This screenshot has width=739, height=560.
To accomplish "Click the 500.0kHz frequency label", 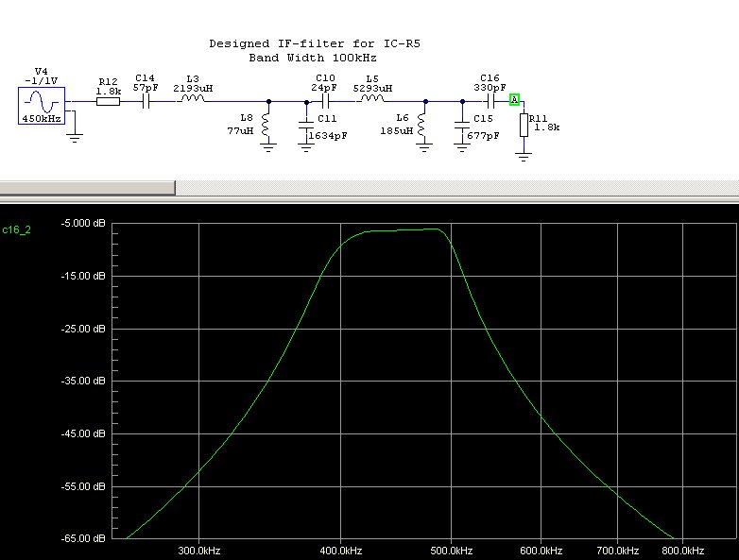I will [x=451, y=551].
